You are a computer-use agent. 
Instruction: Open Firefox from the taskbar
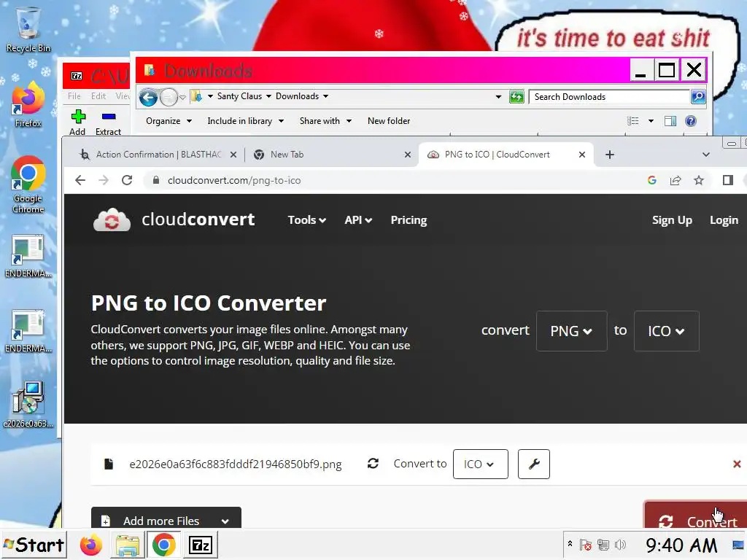[x=90, y=545]
